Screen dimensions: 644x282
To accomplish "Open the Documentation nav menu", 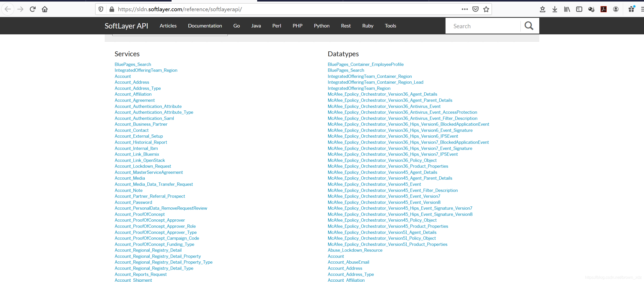I will coord(205,26).
